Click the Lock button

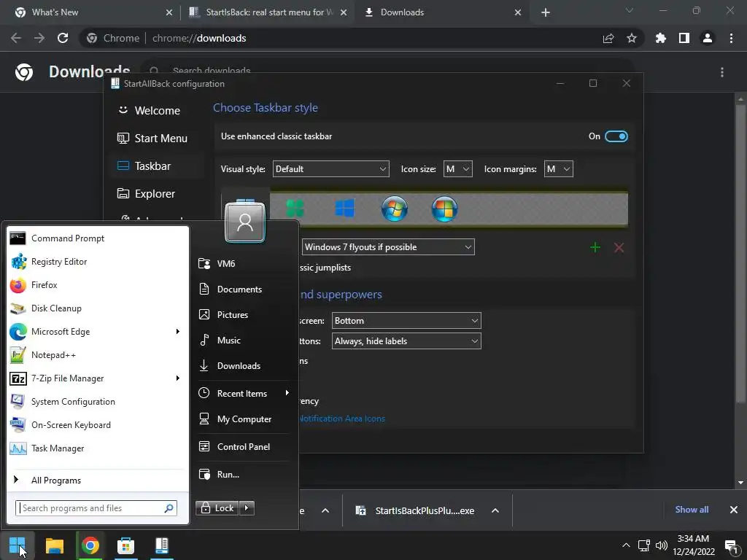point(217,508)
